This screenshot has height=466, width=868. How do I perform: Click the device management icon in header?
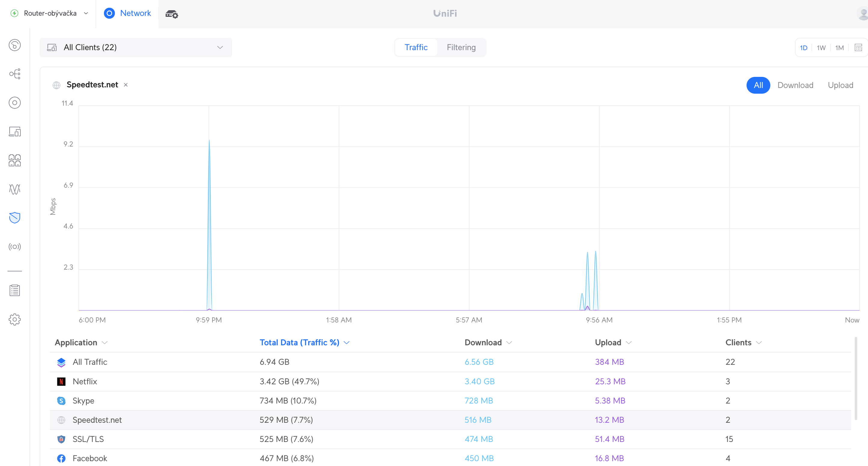coord(172,14)
